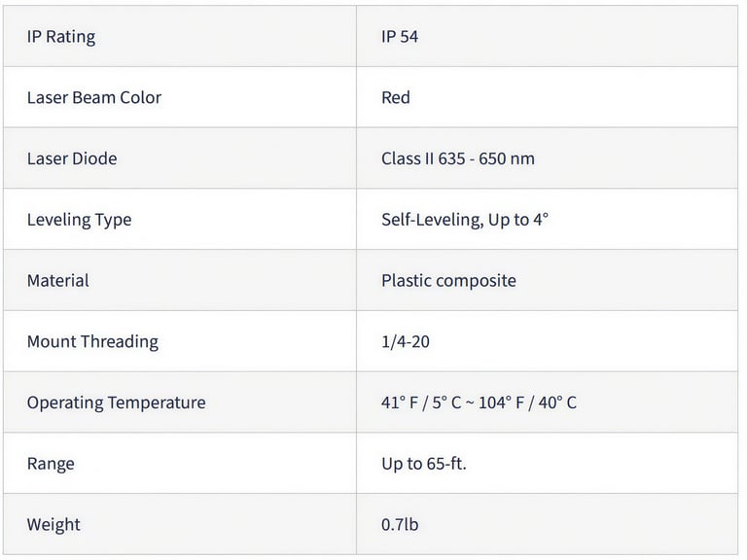Click the Leveling Type label
The image size is (747, 560).
[x=79, y=220]
